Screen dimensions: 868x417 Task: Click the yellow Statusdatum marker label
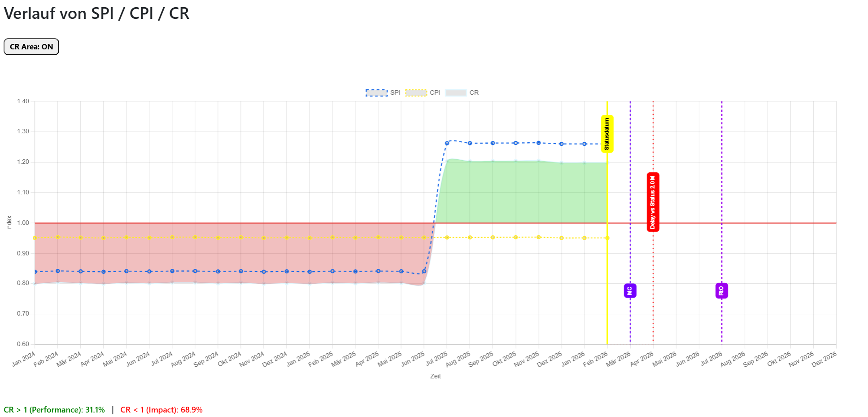click(607, 134)
